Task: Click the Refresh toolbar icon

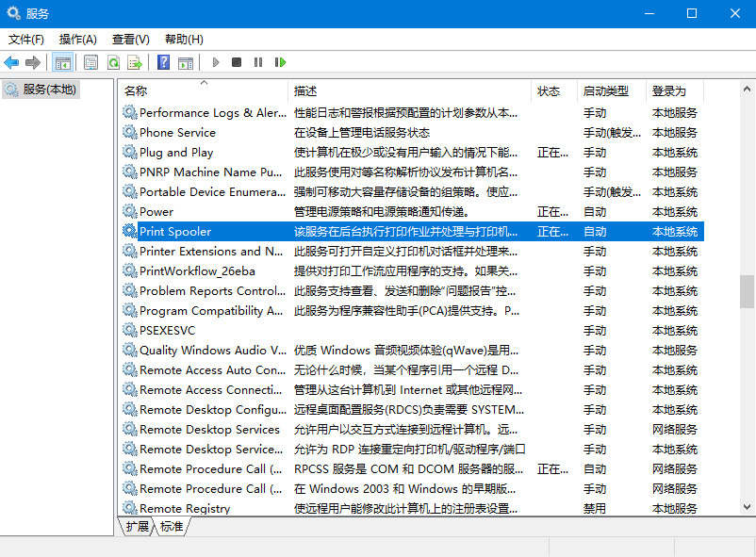Action: pos(113,62)
